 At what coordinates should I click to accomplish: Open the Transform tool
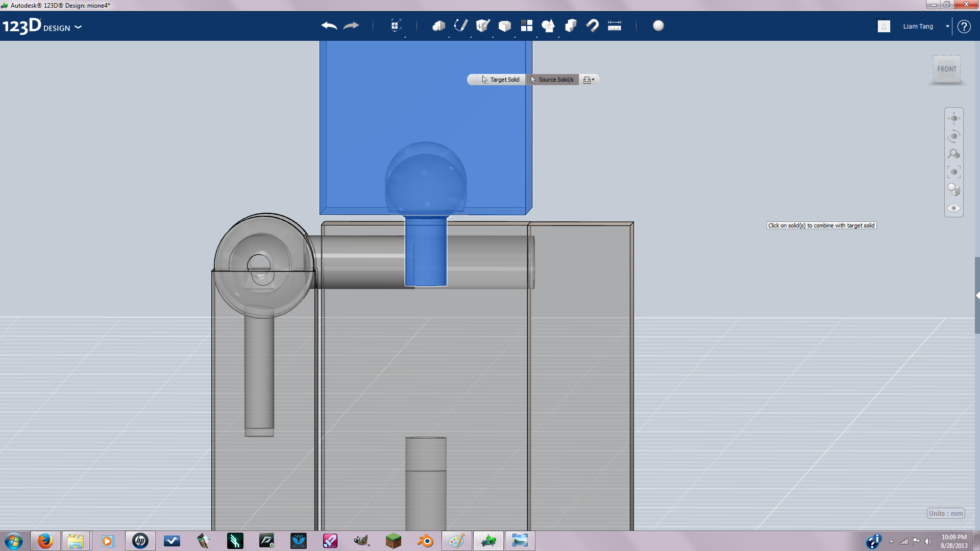[396, 26]
